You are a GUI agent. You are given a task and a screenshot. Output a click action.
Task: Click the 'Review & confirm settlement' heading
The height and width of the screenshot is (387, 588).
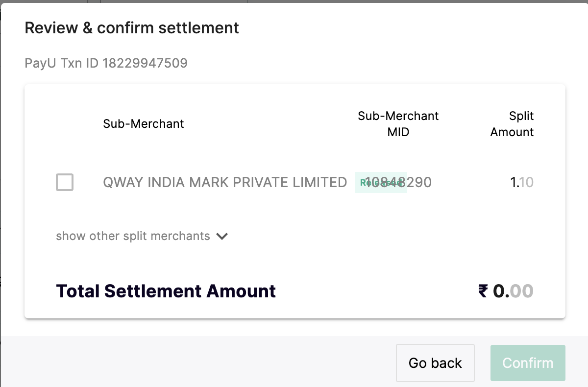coord(132,28)
